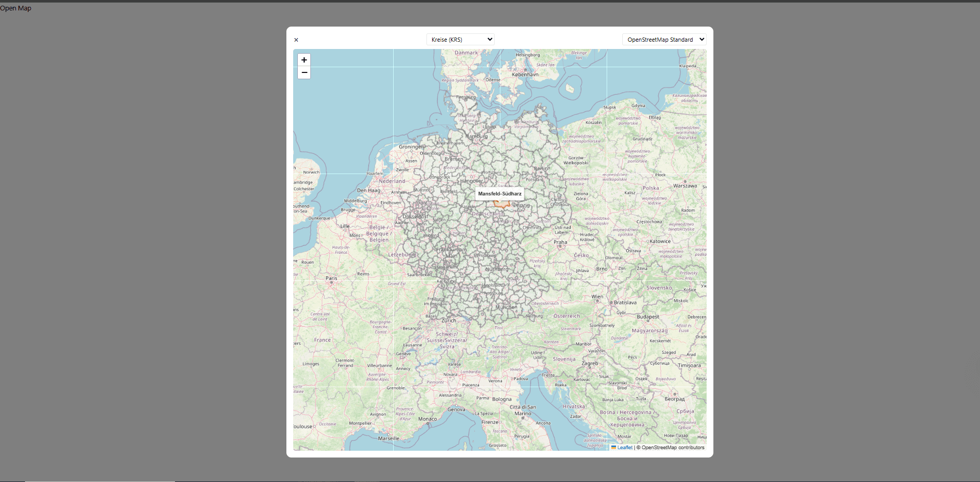The width and height of the screenshot is (980, 482).
Task: Click the Mansfeld-Südharz tooltip label
Action: click(x=500, y=194)
